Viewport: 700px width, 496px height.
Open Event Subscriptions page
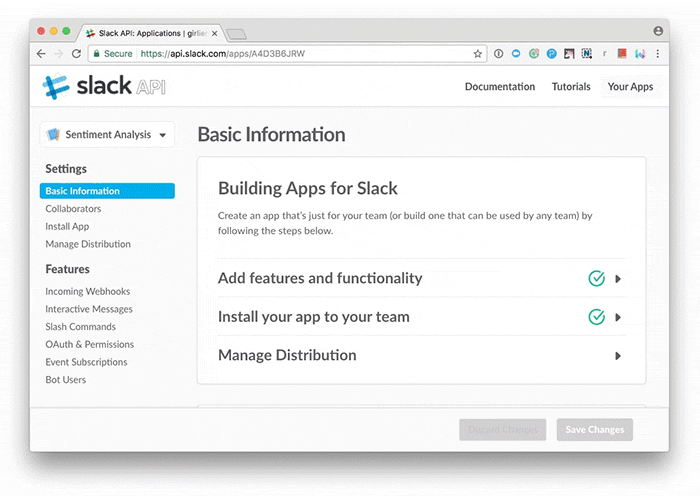click(x=86, y=362)
